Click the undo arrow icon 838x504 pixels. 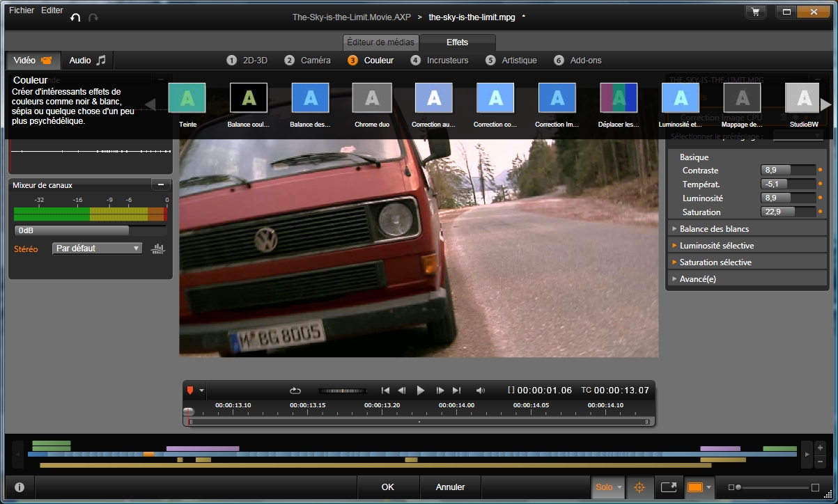(75, 17)
